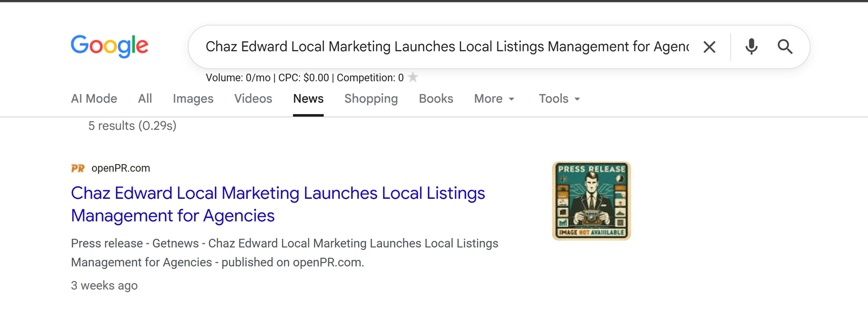Clear the search query with X
The image size is (868, 314).
(x=709, y=47)
